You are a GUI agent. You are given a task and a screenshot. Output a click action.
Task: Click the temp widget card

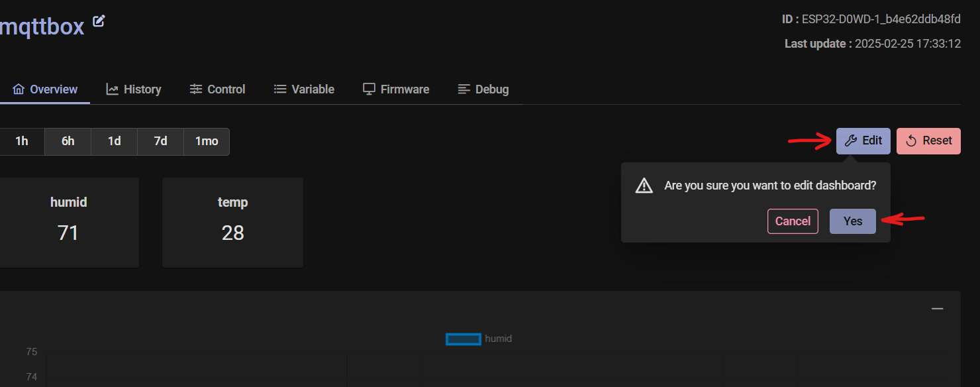click(x=232, y=222)
